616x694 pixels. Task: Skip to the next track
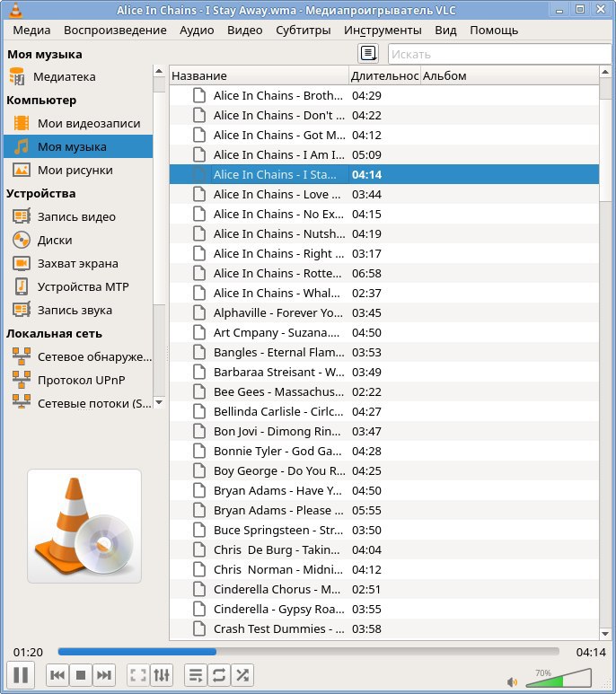click(x=104, y=675)
